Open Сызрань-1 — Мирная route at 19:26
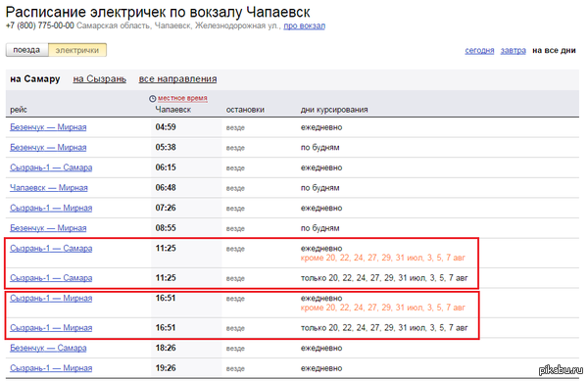Screen dimensions: 588x381 pos(51,368)
